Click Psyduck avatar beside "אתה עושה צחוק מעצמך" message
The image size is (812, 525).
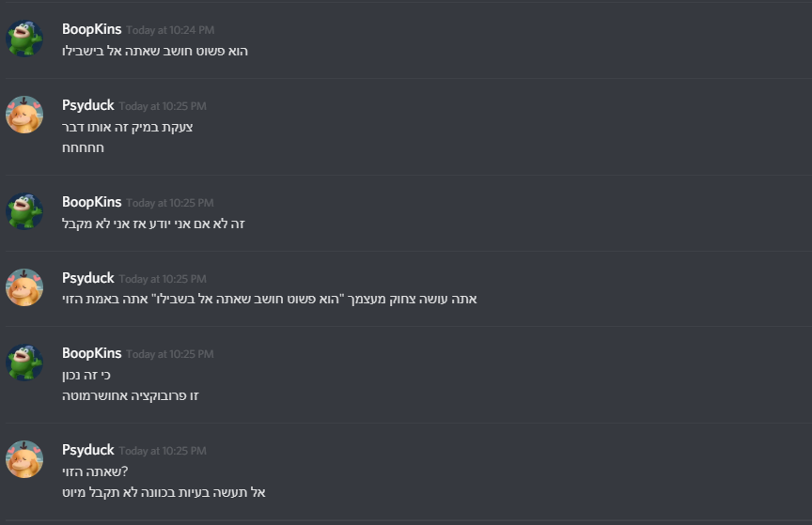click(x=24, y=287)
